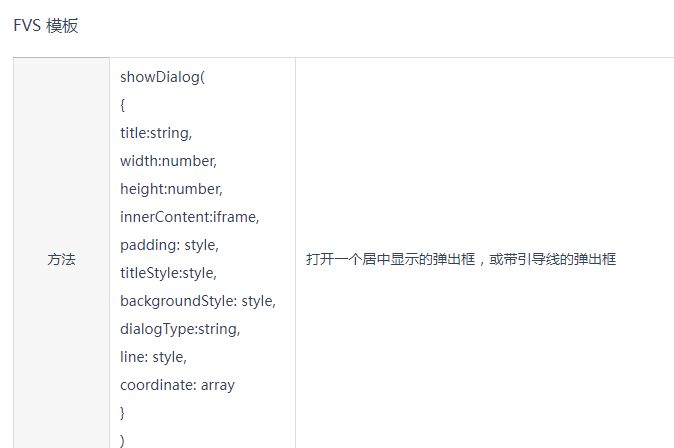Click the coordinate: array parameter
Viewport: 674px width, 448px height.
click(x=177, y=384)
